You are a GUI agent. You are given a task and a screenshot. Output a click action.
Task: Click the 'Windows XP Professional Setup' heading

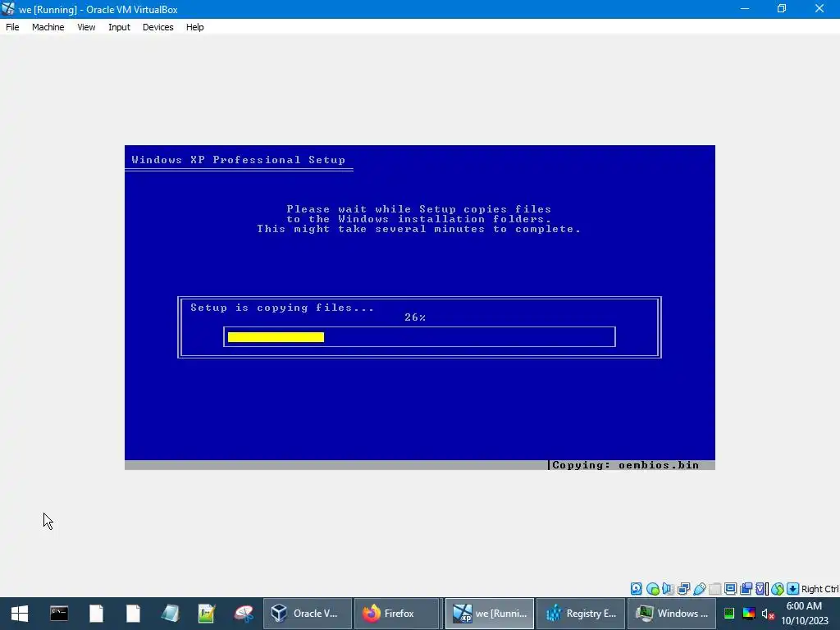pos(238,160)
